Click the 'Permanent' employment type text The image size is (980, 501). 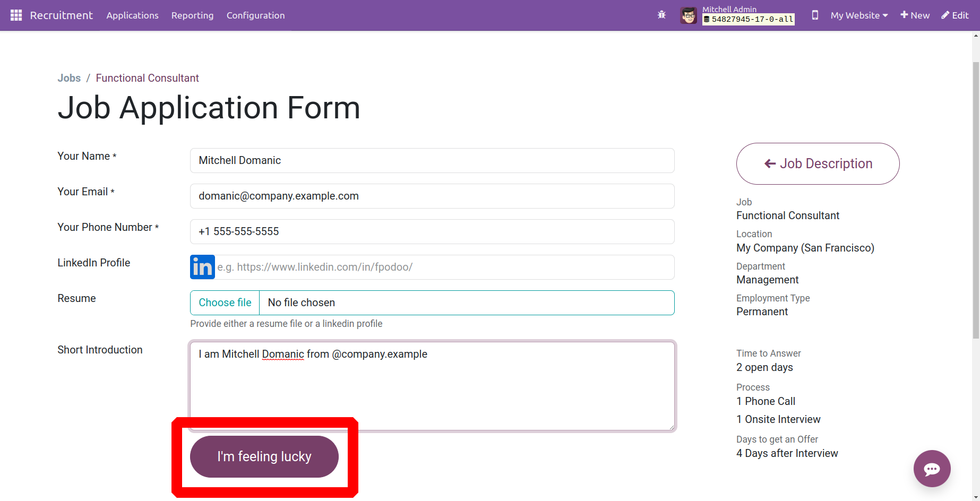pos(762,312)
